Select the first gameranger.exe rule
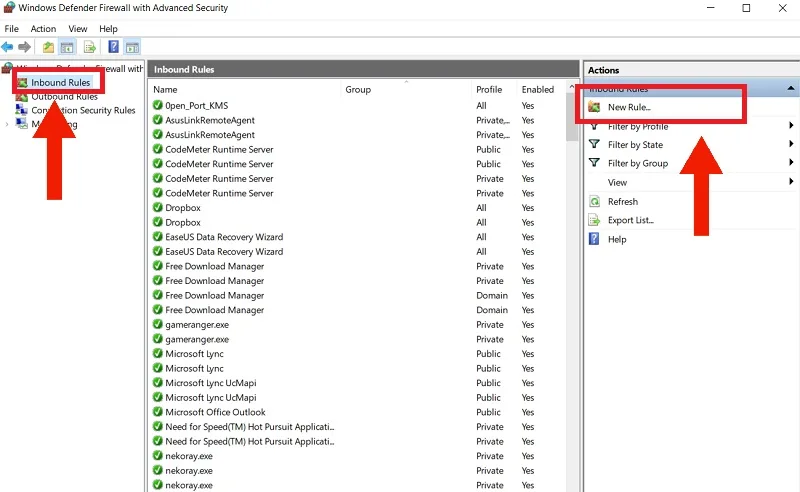The height and width of the screenshot is (492, 800). pos(197,325)
